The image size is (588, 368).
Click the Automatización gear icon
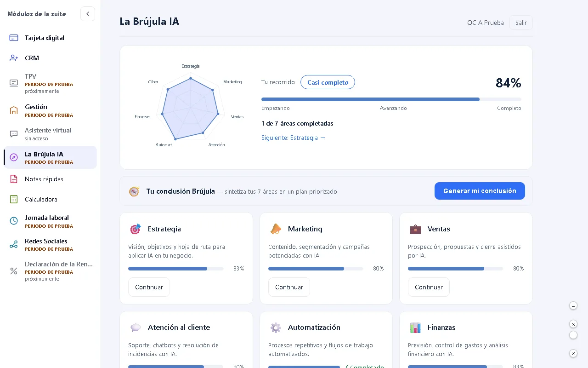pyautogui.click(x=276, y=328)
